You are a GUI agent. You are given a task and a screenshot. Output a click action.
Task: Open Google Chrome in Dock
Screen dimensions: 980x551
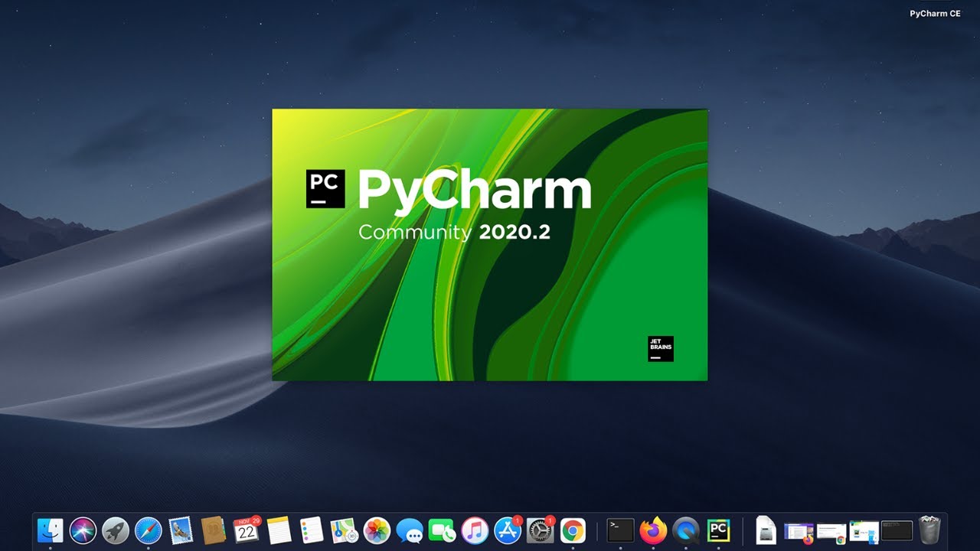(x=573, y=530)
